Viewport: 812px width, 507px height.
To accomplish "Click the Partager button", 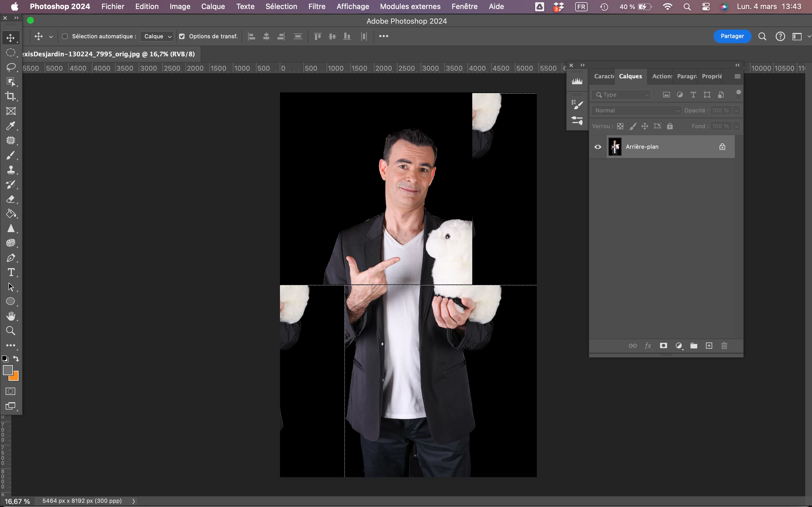I will click(x=732, y=36).
